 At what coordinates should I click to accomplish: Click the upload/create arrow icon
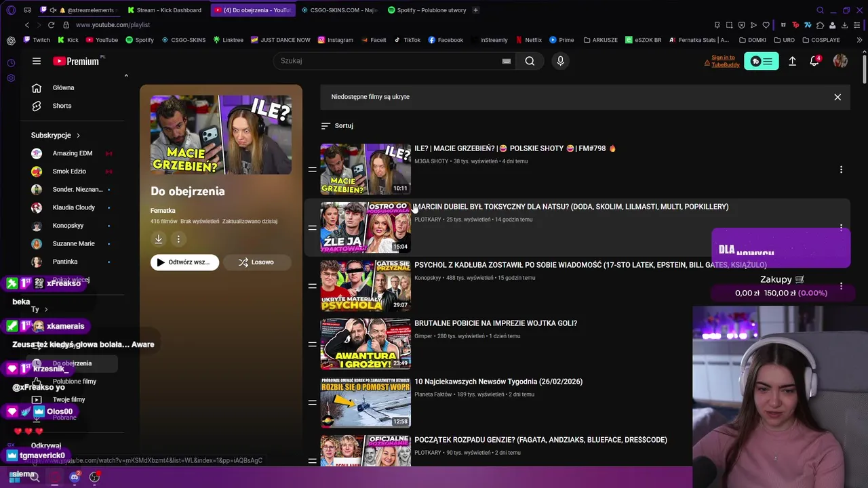coord(792,61)
